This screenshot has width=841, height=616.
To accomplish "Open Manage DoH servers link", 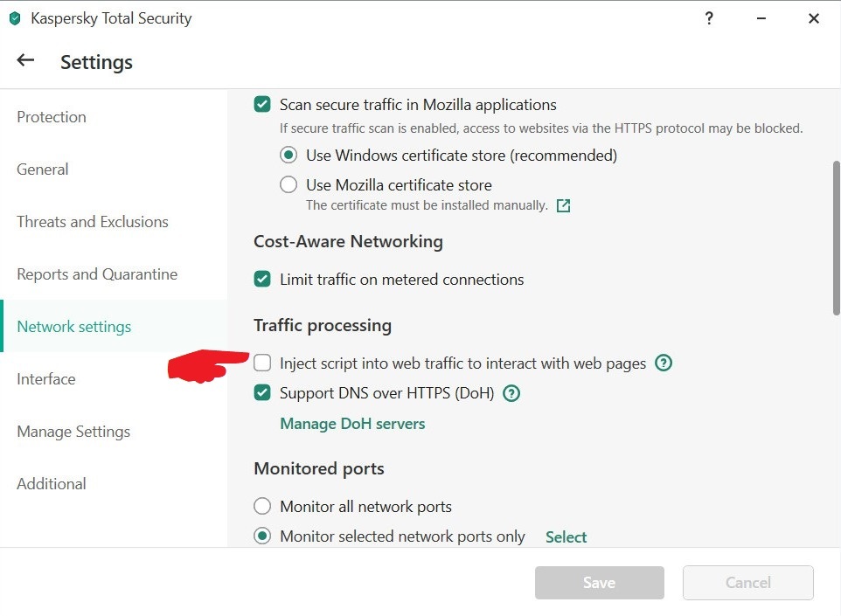I will coord(352,424).
